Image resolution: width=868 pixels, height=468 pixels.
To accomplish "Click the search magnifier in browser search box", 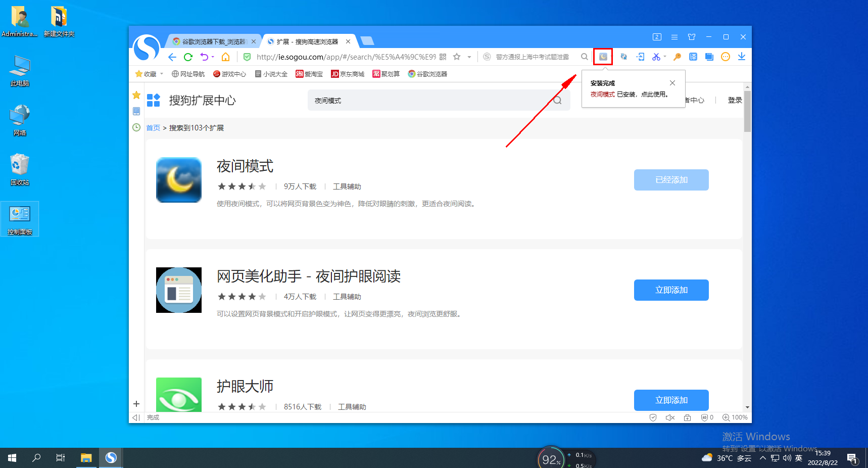I will pos(585,57).
